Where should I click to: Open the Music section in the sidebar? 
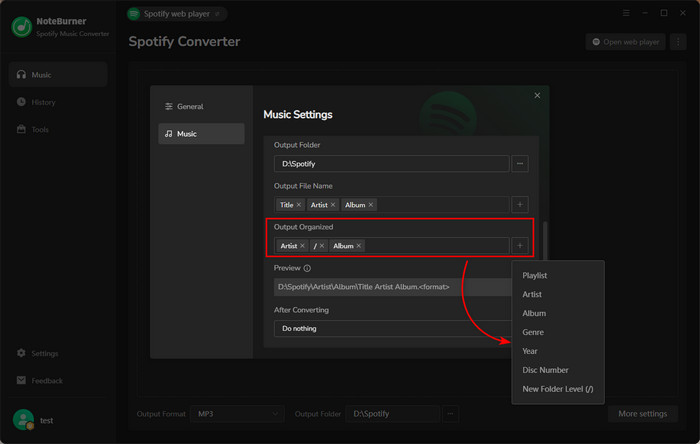58,75
